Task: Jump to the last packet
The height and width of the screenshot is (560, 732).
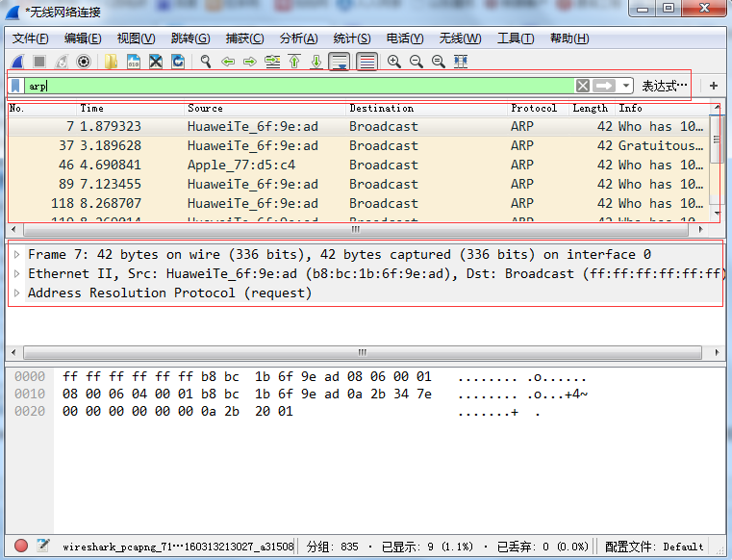Action: click(316, 62)
